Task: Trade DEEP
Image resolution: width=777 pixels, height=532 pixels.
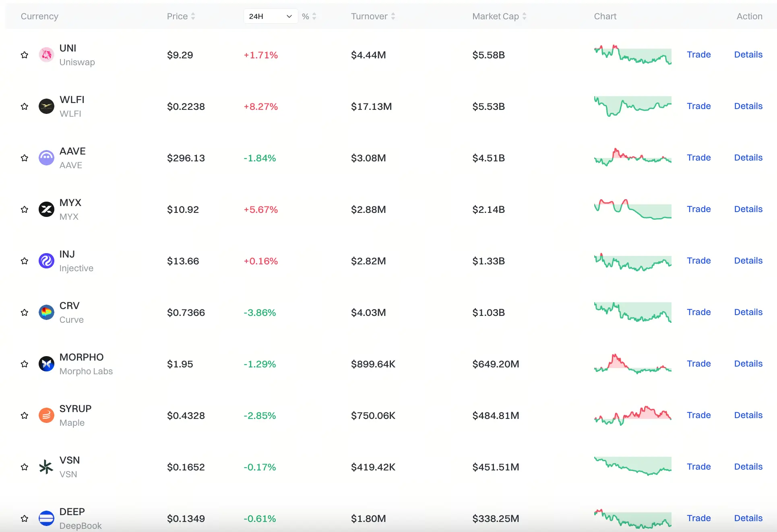Action: (698, 518)
